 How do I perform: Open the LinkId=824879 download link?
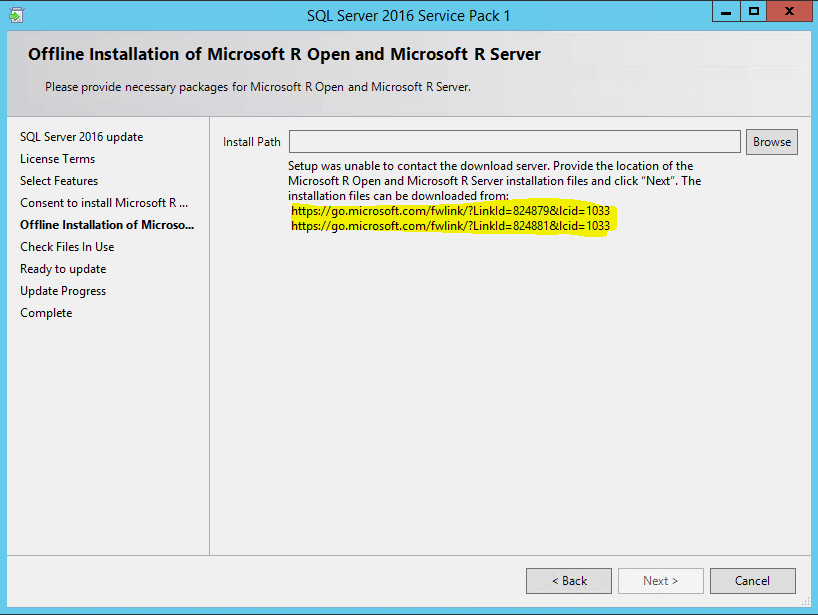[x=450, y=211]
